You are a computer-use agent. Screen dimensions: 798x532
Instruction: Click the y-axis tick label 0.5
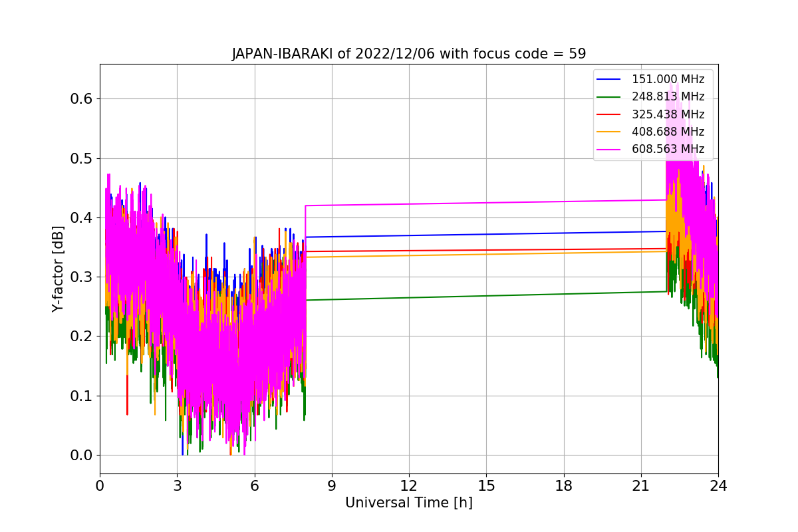click(x=82, y=158)
